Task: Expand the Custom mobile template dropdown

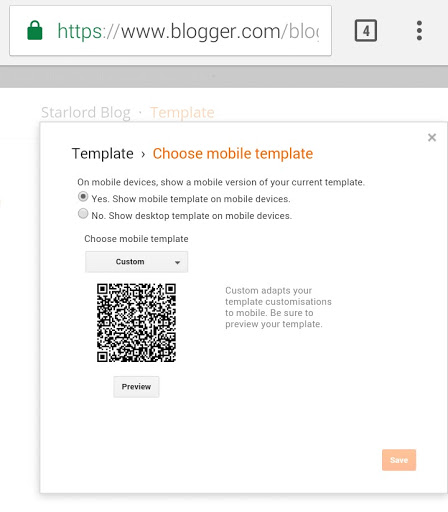Action: coord(136,262)
